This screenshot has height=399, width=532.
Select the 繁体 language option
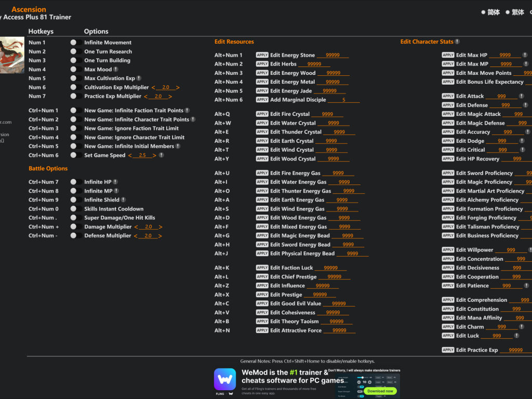(514, 12)
